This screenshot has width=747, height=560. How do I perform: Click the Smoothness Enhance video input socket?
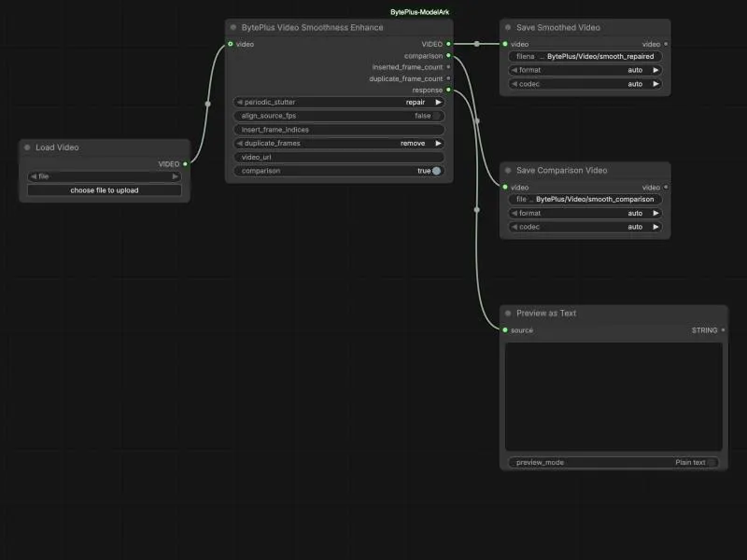click(x=231, y=44)
